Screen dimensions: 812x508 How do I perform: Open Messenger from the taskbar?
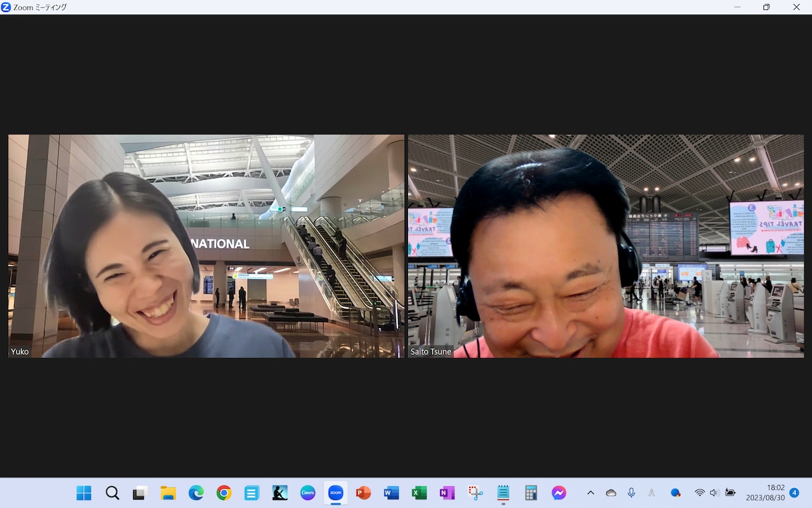(x=559, y=493)
